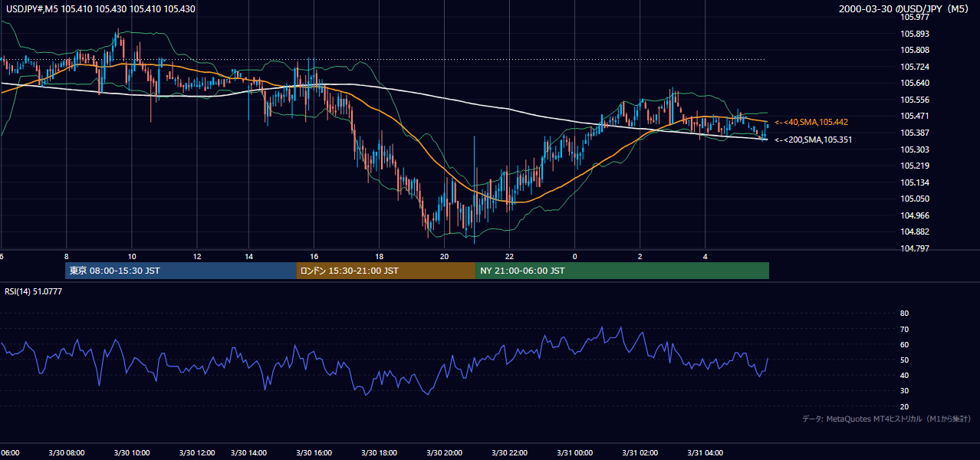Click hour marker 16 under price chart

click(314, 257)
